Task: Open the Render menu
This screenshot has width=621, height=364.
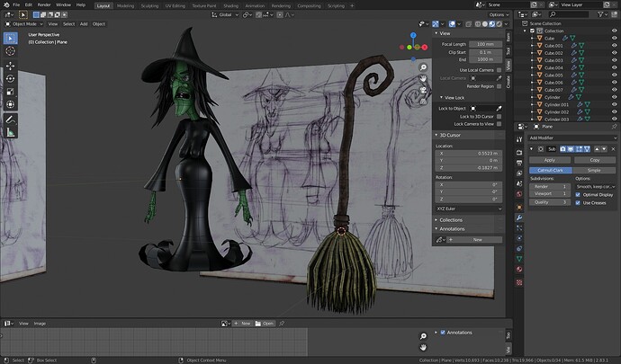Action: coord(44,4)
